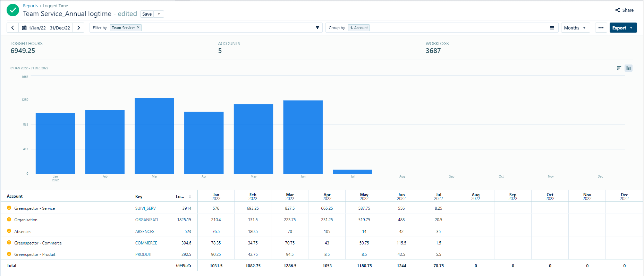The image size is (644, 276).
Task: Click the March bar in the chart
Action: 154,136
